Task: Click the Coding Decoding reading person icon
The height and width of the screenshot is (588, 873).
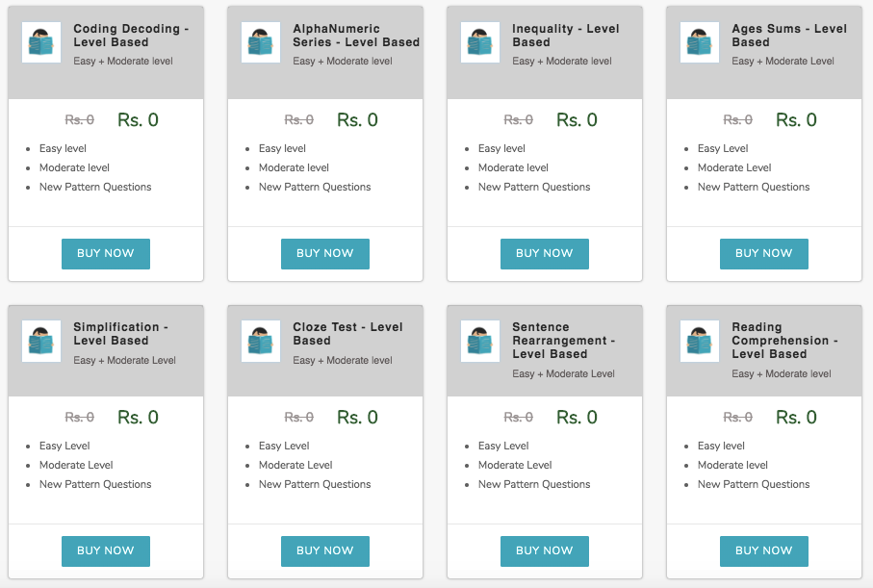Action: point(41,42)
